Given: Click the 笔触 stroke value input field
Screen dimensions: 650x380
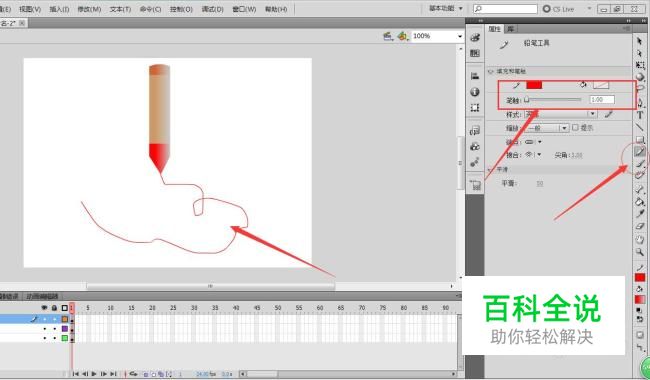Looking at the screenshot, I should click(x=602, y=99).
